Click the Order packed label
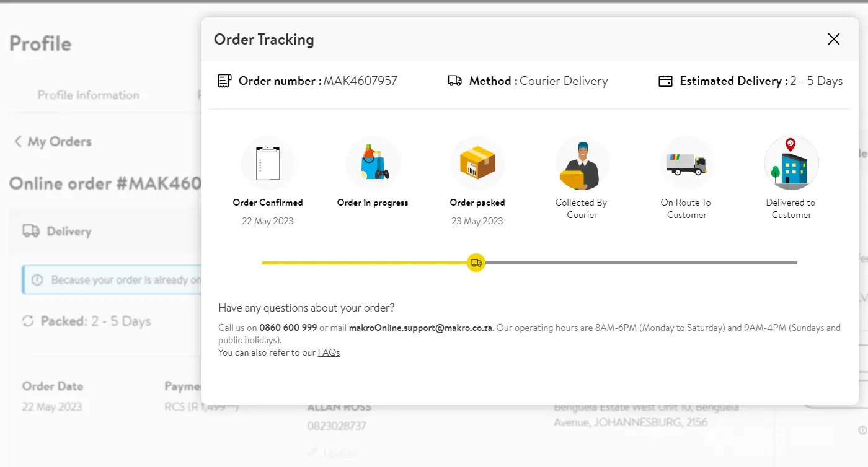Screen dimensions: 868x467 [477, 203]
